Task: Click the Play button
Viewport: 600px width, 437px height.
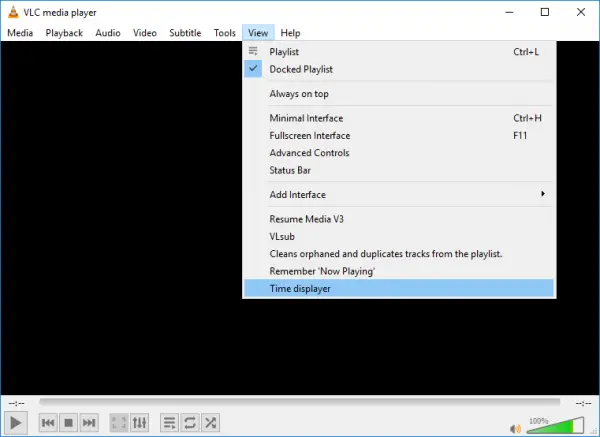Action: tap(16, 423)
